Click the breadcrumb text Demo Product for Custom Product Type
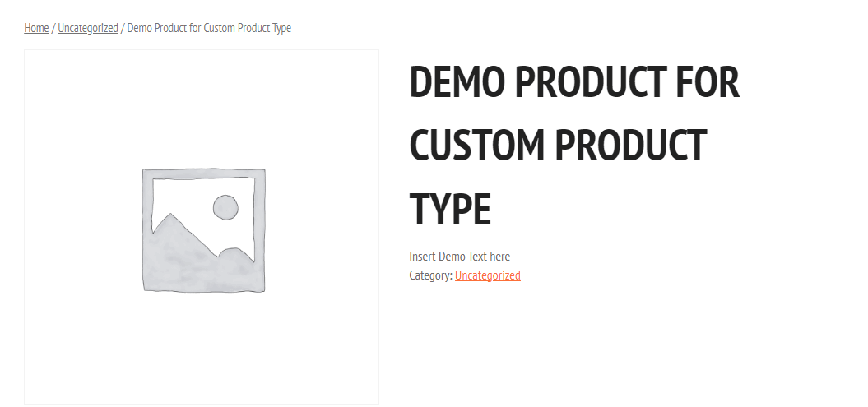The height and width of the screenshot is (407, 868). click(x=209, y=28)
